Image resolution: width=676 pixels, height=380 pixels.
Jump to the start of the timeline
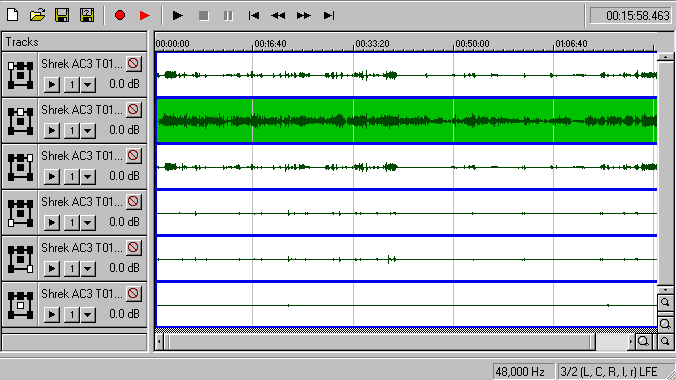pos(254,16)
